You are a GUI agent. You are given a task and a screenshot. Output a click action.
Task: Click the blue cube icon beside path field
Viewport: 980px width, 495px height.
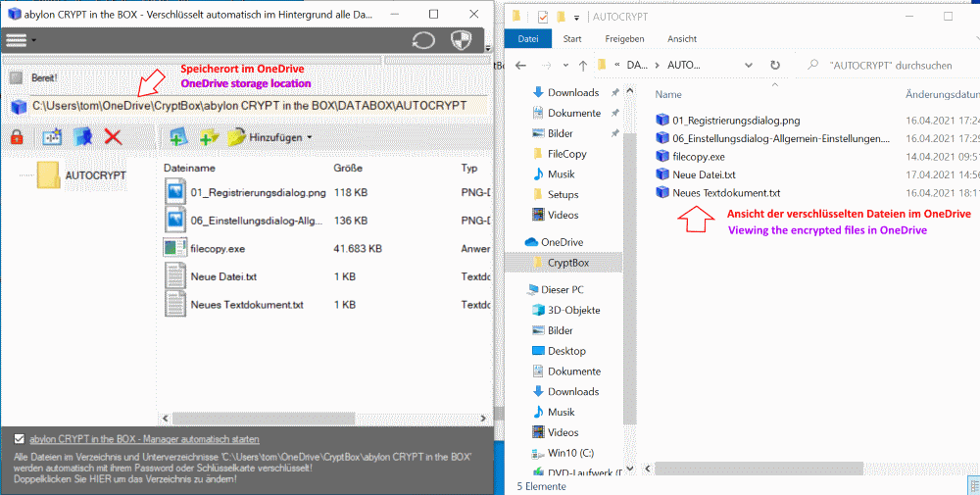tap(19, 106)
